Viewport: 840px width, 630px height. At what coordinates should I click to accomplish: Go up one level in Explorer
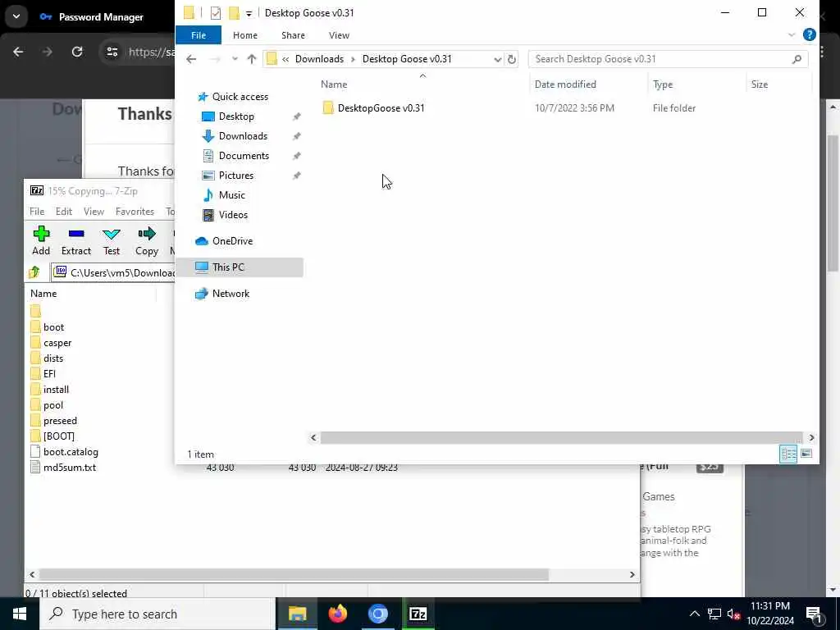[251, 59]
